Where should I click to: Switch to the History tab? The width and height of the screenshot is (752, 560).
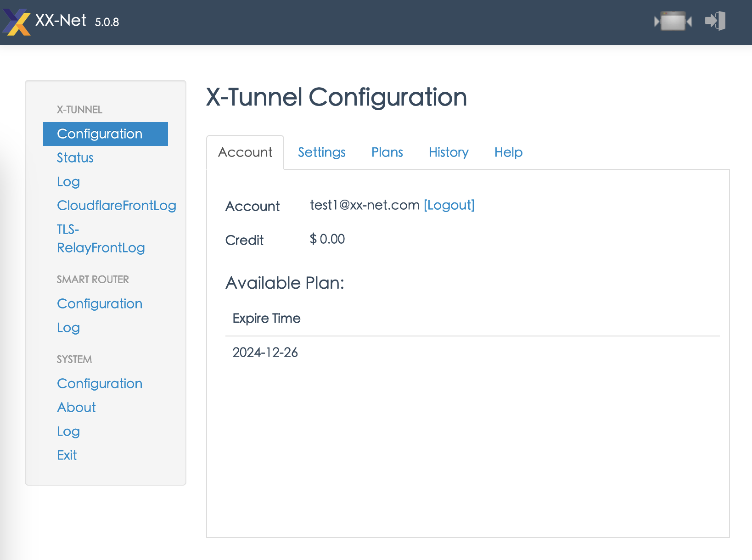(449, 152)
